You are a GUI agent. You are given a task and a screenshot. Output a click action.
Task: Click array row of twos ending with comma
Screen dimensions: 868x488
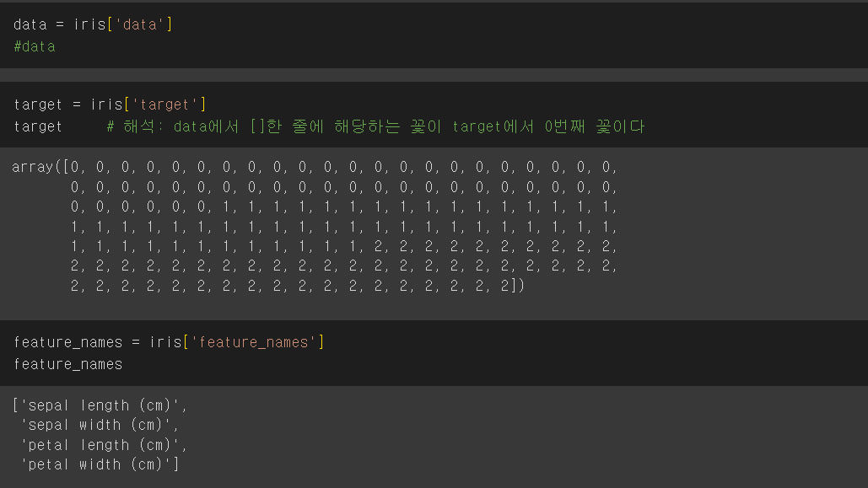pos(344,266)
